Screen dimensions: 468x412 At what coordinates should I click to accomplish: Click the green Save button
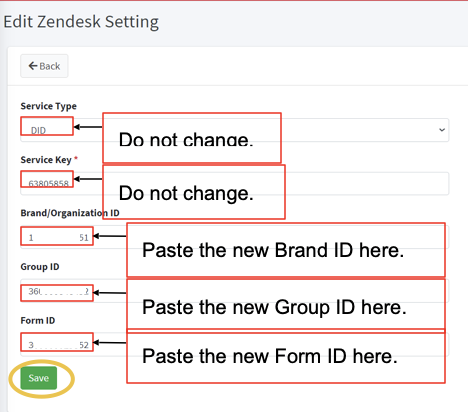coord(39,378)
